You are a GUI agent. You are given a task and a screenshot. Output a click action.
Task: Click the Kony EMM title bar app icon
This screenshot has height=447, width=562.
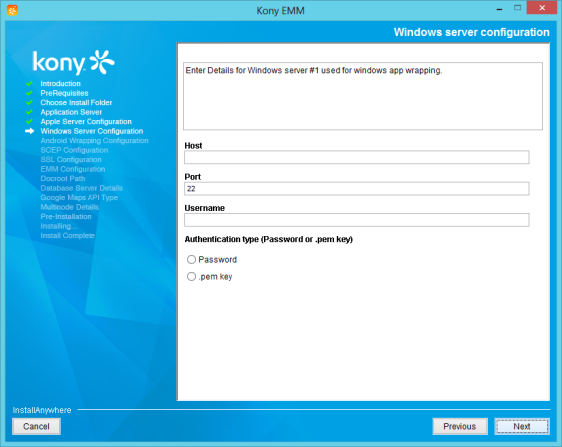pos(12,10)
